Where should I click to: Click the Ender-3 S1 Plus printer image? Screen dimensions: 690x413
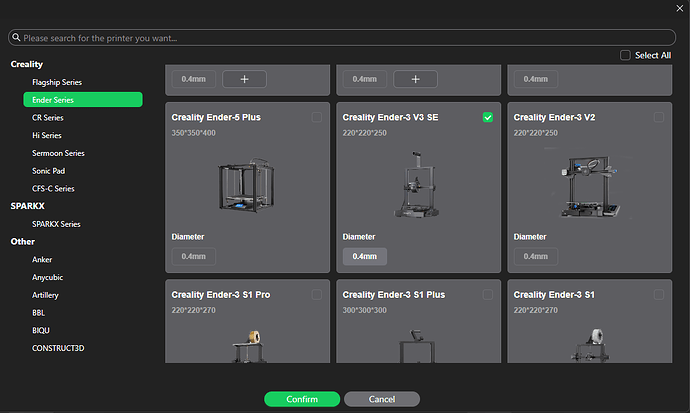(417, 347)
